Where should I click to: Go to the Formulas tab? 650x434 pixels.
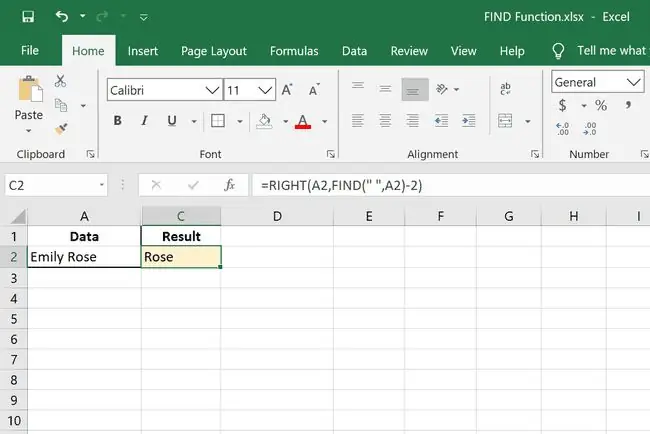[294, 51]
